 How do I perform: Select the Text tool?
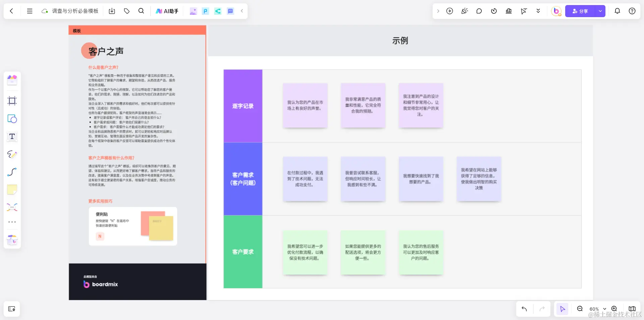coord(12,137)
